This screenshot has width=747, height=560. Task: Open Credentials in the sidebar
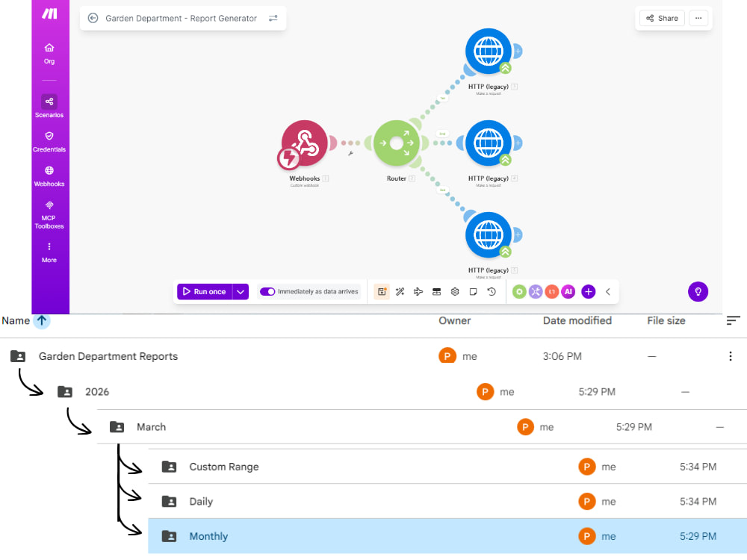pyautogui.click(x=49, y=141)
